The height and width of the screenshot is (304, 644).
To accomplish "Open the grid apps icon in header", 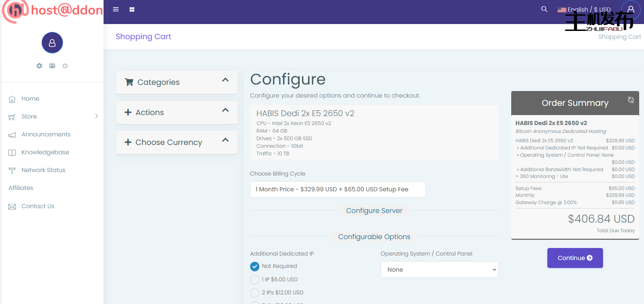I will [132, 10].
